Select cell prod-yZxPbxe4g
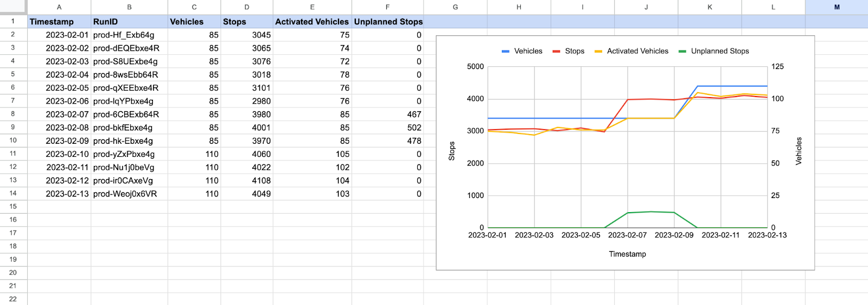Viewport: 868px width, 305px height. pos(129,154)
